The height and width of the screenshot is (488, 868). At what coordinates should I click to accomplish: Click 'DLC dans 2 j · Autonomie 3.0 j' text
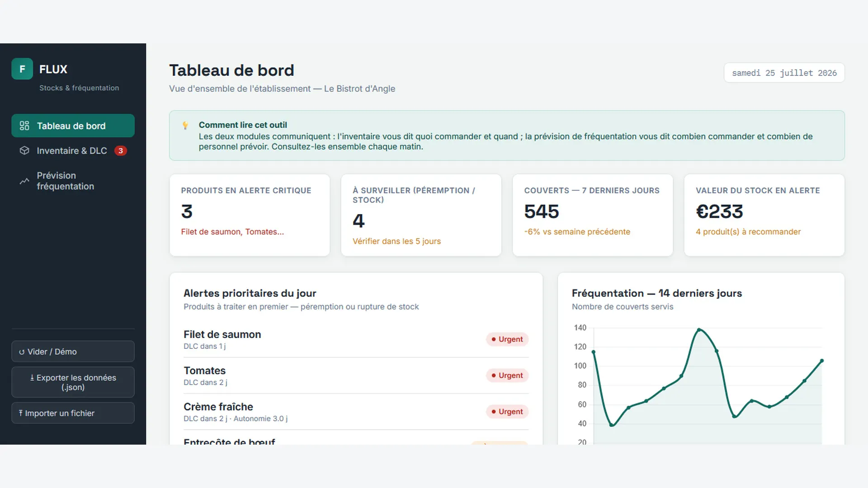(x=236, y=419)
